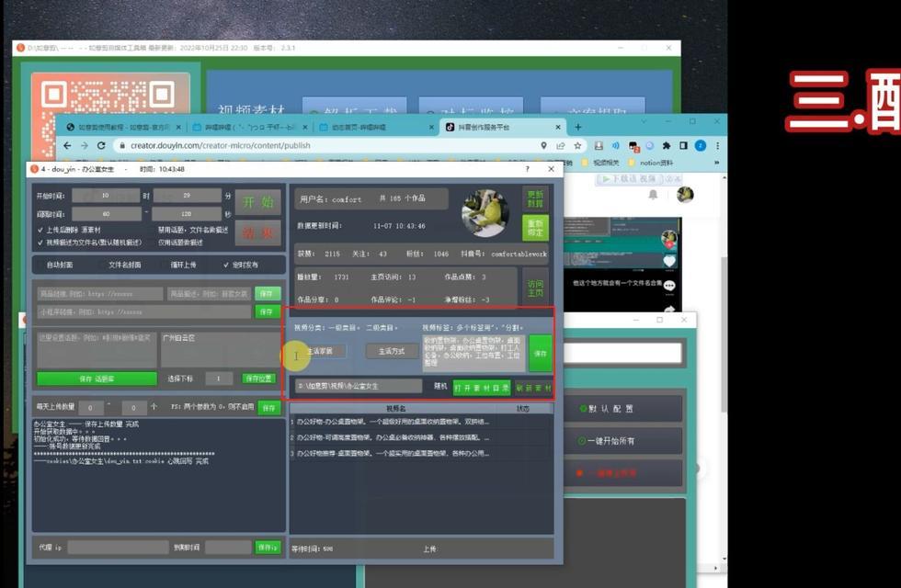Bookmark the page with the star icon
This screenshot has height=588, width=901.
(x=577, y=146)
